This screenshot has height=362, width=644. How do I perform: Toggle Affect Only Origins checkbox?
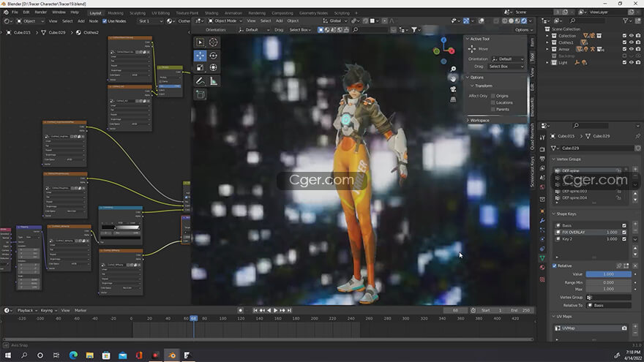click(x=493, y=96)
